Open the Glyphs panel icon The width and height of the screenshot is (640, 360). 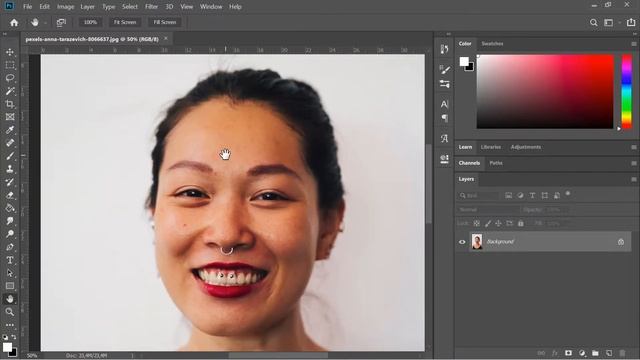444,138
